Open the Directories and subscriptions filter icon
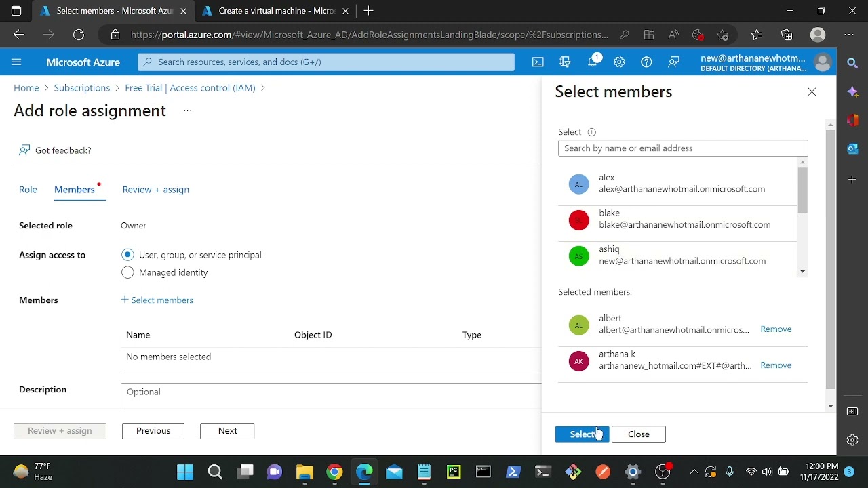The image size is (868, 488). (565, 62)
